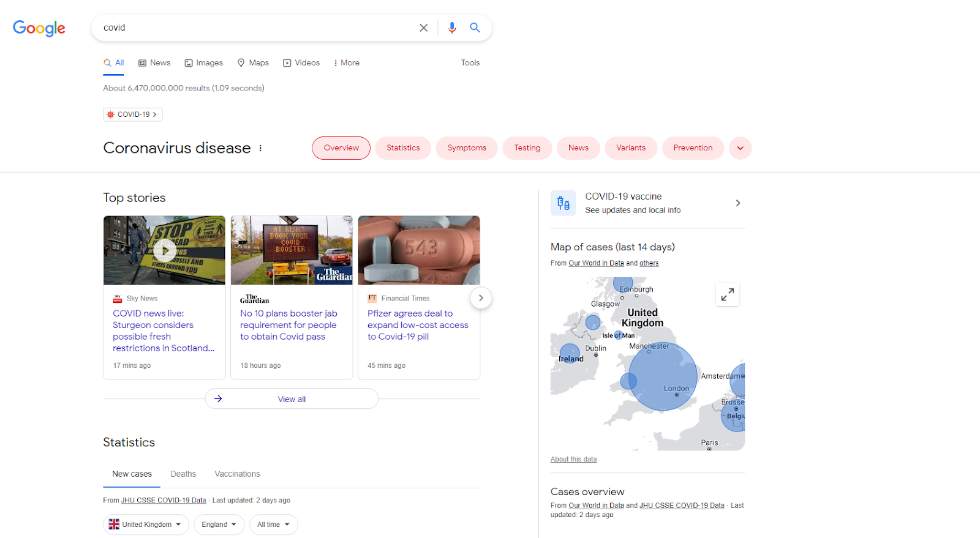Open Pfizer low-cost pill headline
Viewport: 980px width, 538px height.
pos(418,325)
